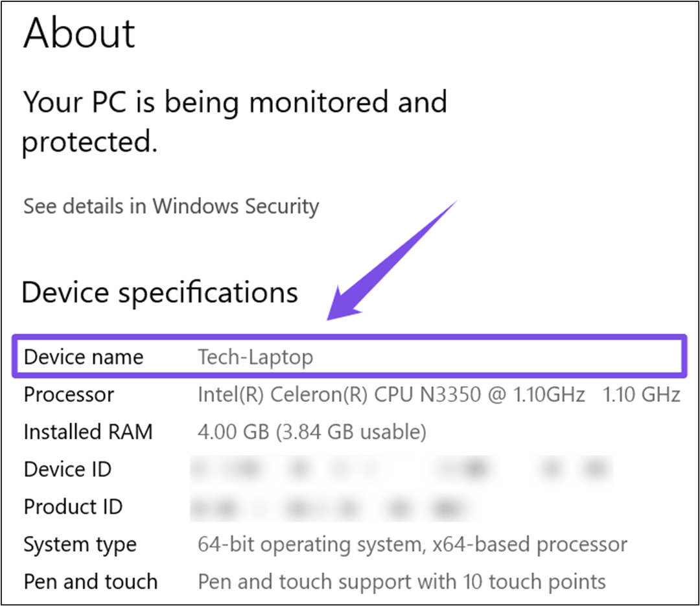The width and height of the screenshot is (700, 606).
Task: Click the Product ID label
Action: click(x=73, y=507)
